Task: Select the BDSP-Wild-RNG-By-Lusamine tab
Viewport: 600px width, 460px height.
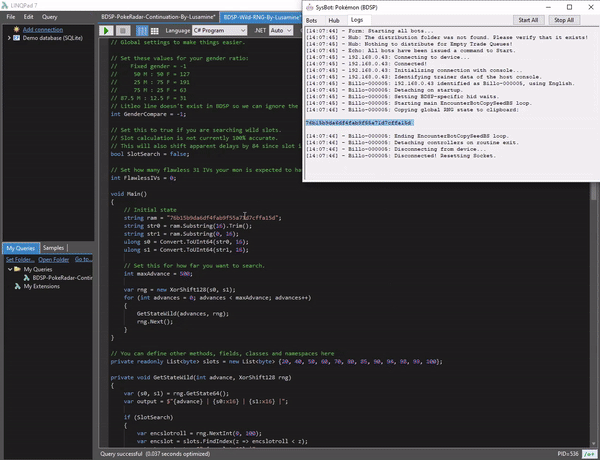Action: (x=262, y=17)
